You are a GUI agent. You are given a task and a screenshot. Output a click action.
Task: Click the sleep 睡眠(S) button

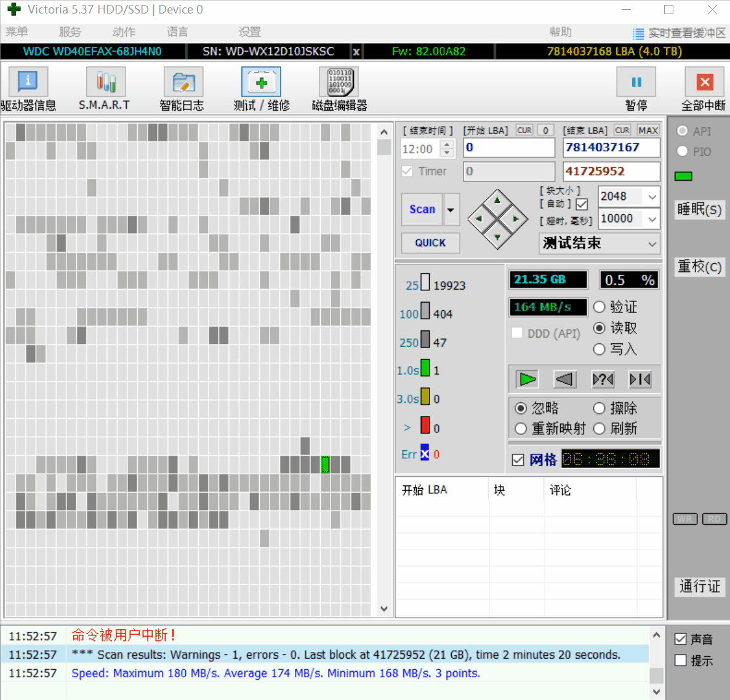coord(699,210)
